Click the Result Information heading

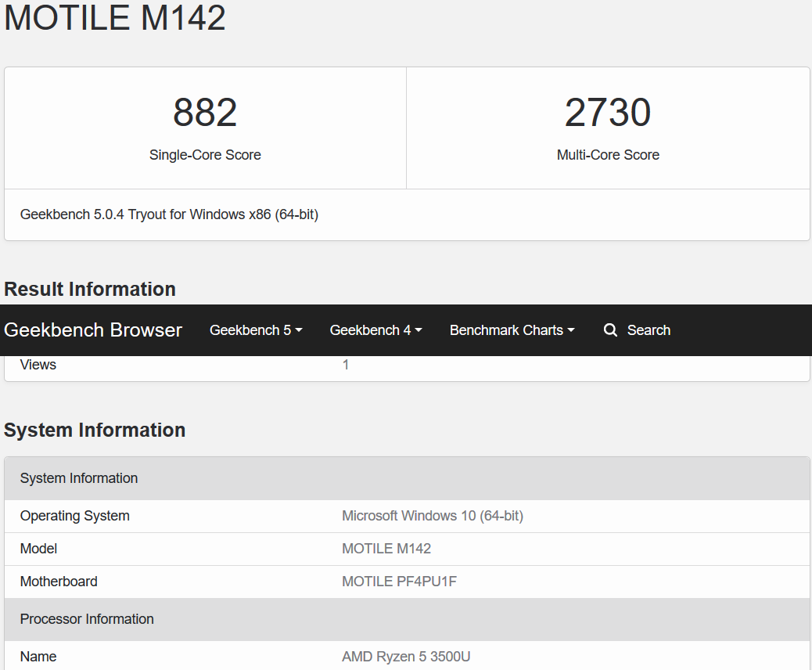(x=90, y=289)
